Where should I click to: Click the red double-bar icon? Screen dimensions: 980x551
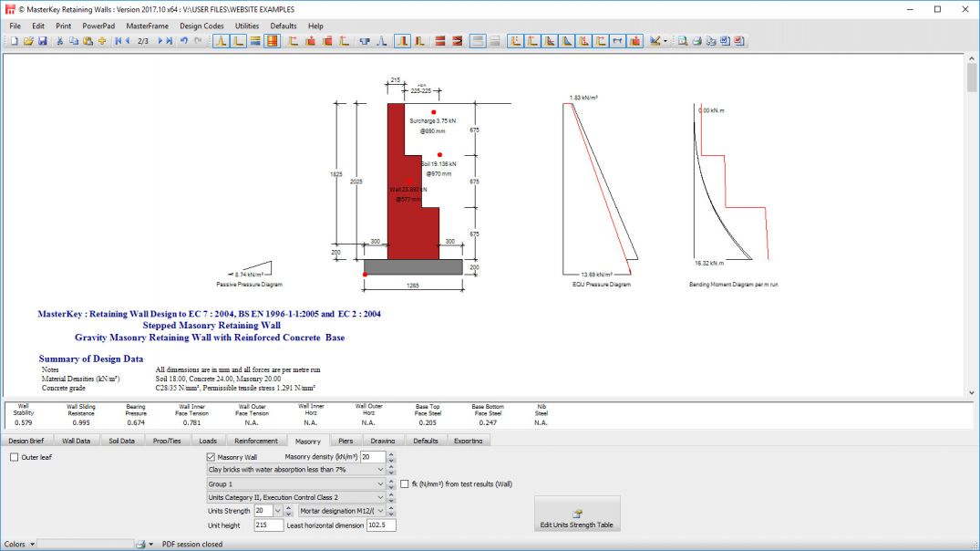coord(440,41)
